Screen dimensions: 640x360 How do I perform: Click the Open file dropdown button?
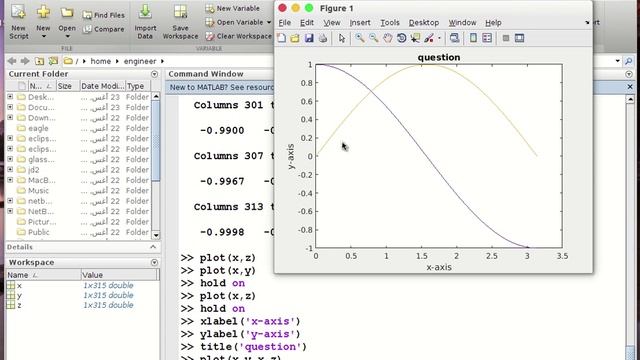[x=67, y=21]
